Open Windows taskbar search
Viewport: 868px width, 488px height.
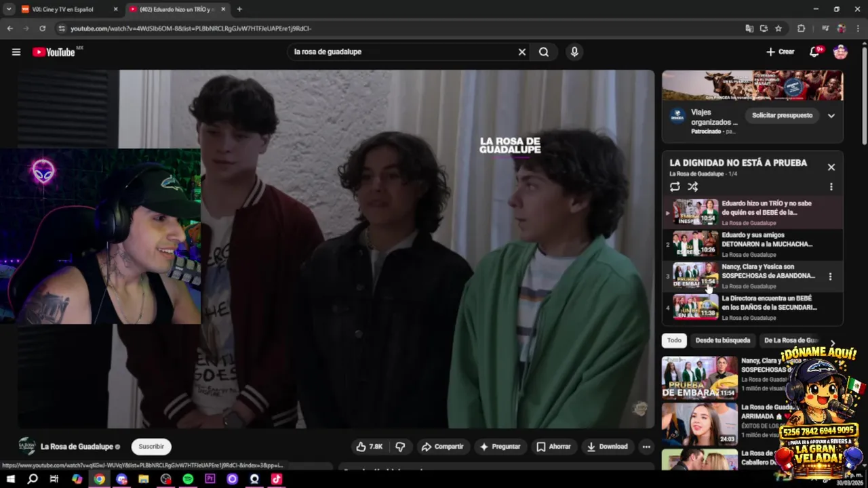point(32,479)
